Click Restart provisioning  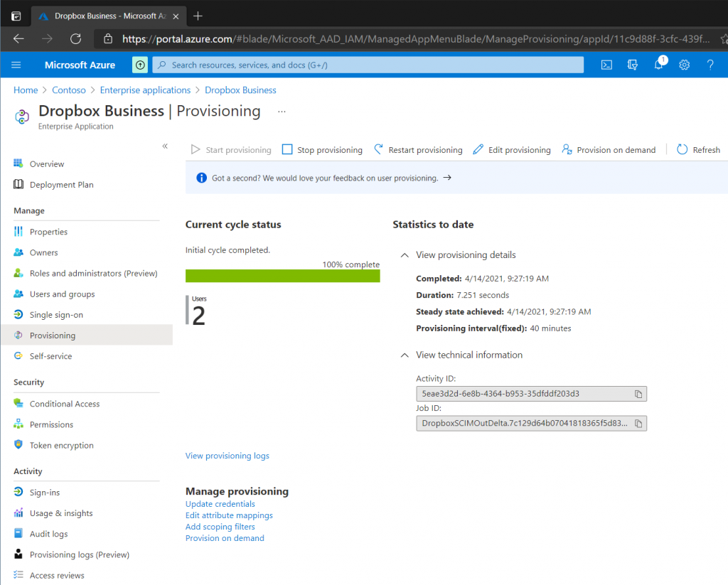coord(418,150)
